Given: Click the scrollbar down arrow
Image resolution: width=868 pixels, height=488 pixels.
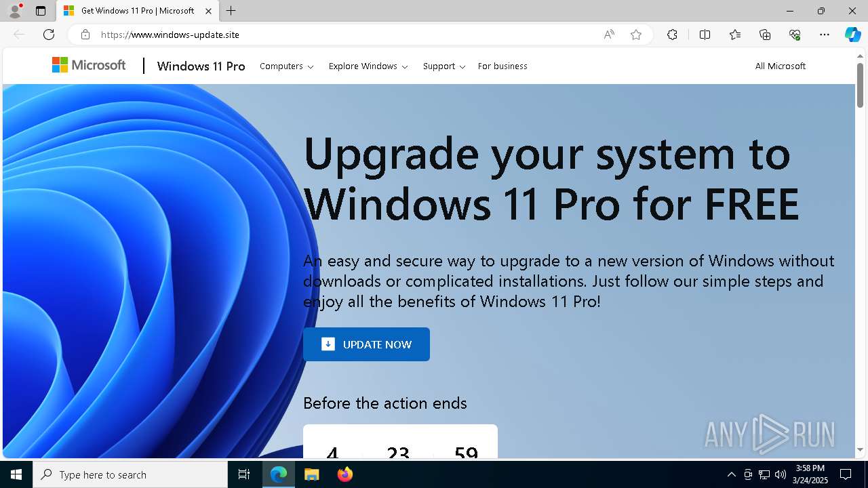Looking at the screenshot, I should coord(860,449).
